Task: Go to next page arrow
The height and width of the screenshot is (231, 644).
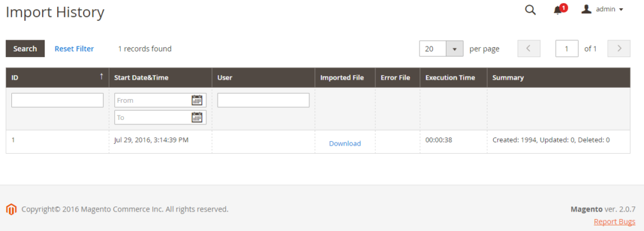Action: (619, 48)
